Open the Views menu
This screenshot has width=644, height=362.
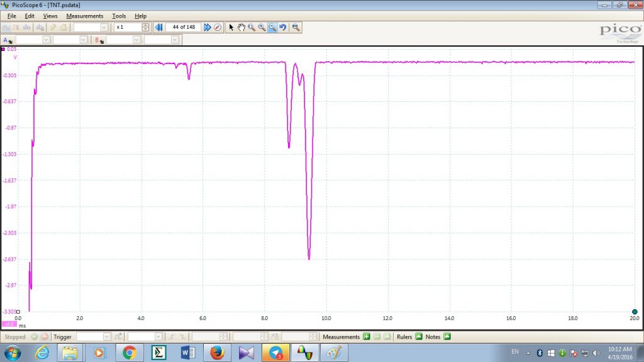[50, 16]
